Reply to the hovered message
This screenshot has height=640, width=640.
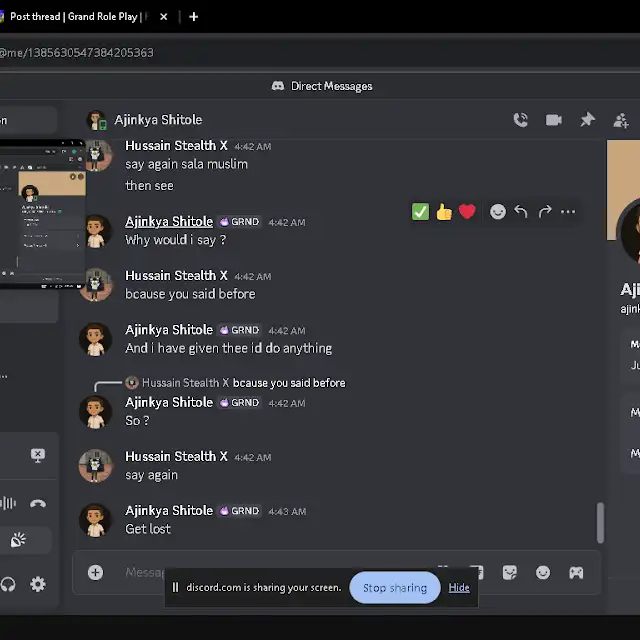point(521,212)
